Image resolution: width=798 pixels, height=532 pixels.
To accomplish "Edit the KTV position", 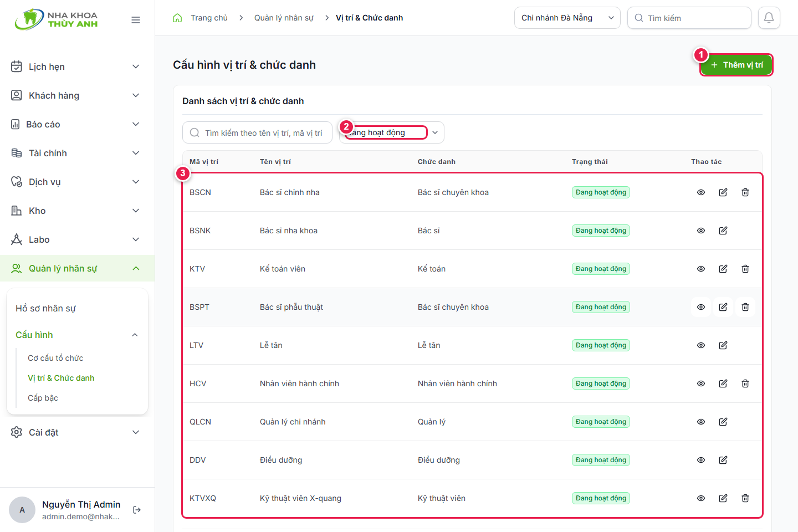I will 723,269.
